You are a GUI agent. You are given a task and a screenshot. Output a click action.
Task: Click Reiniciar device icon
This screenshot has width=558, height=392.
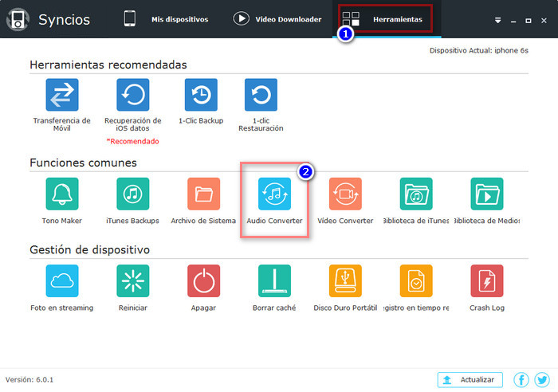coord(133,280)
